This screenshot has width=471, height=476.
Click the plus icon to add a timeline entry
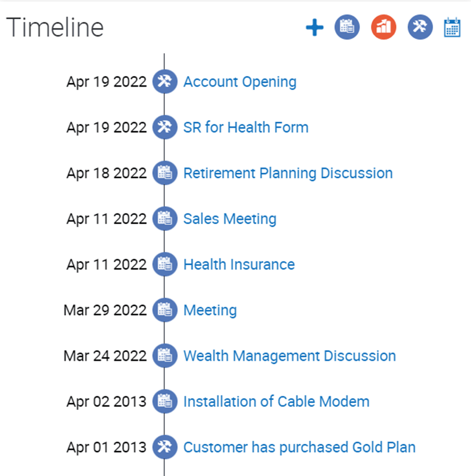[314, 27]
